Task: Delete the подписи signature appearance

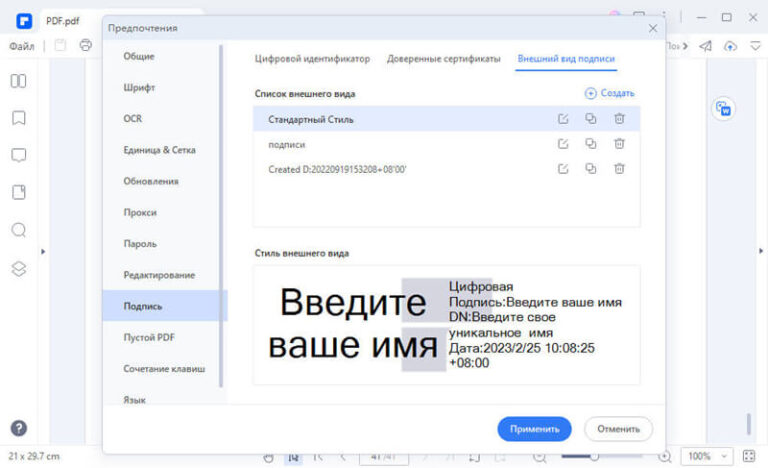Action: [x=619, y=144]
